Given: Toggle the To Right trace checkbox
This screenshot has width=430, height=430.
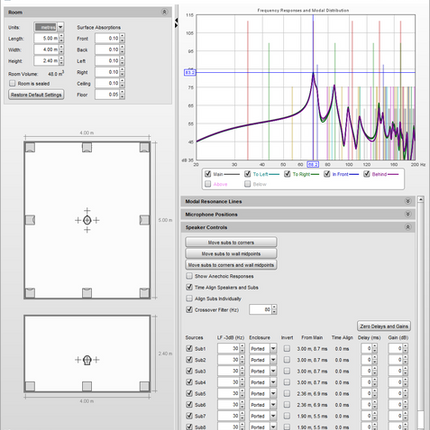Looking at the screenshot, I should pyautogui.click(x=287, y=174).
